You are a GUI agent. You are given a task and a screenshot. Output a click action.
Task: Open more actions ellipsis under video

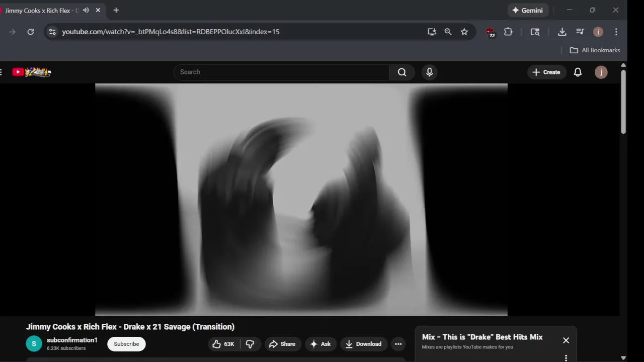[398, 344]
